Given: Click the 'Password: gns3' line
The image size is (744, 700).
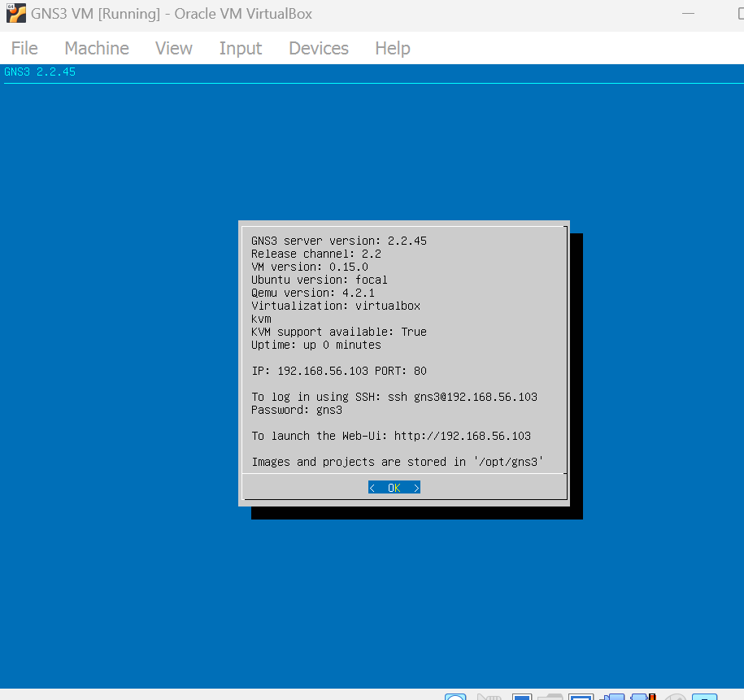Looking at the screenshot, I should (x=297, y=410).
